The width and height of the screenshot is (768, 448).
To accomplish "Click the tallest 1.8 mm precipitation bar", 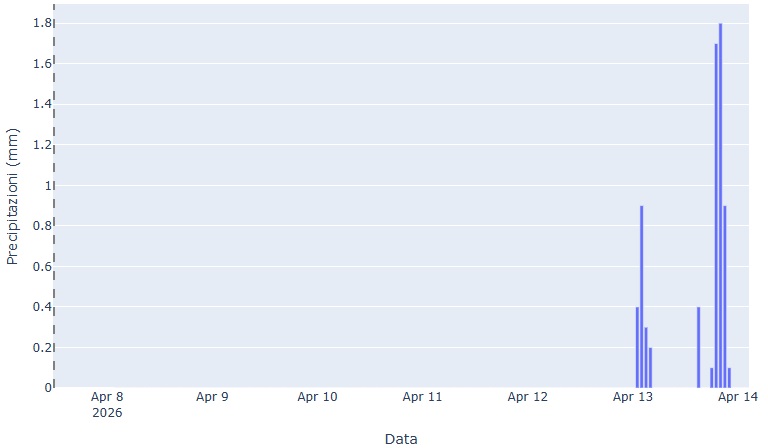I will [x=720, y=205].
